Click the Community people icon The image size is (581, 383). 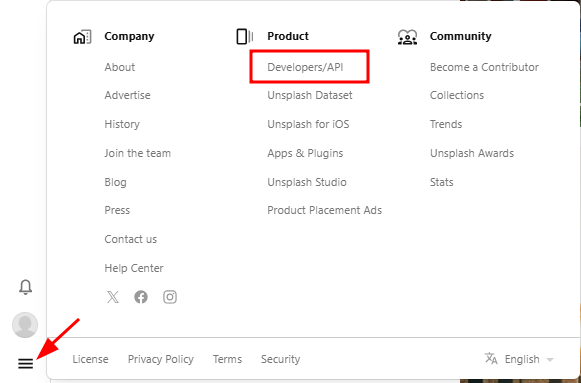(407, 37)
